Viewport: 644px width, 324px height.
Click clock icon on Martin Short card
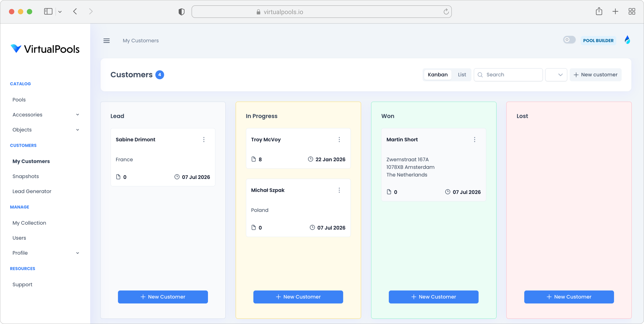point(448,192)
